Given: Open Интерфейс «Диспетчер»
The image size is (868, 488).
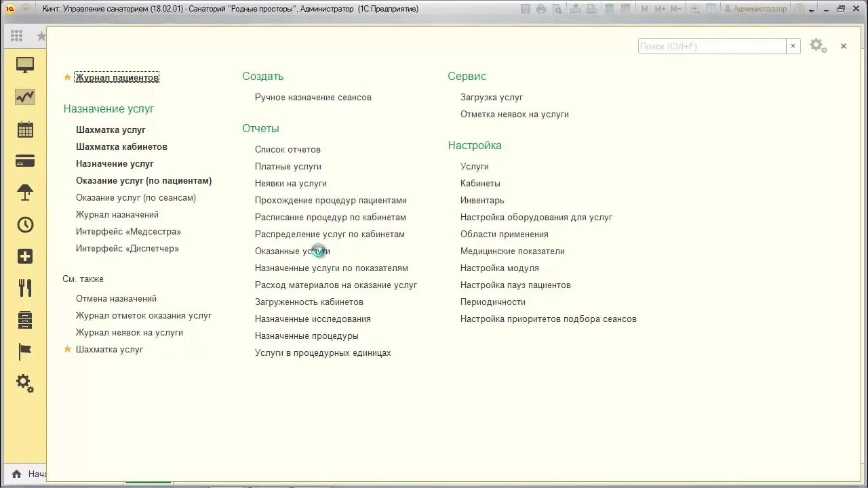Looking at the screenshot, I should coord(127,248).
